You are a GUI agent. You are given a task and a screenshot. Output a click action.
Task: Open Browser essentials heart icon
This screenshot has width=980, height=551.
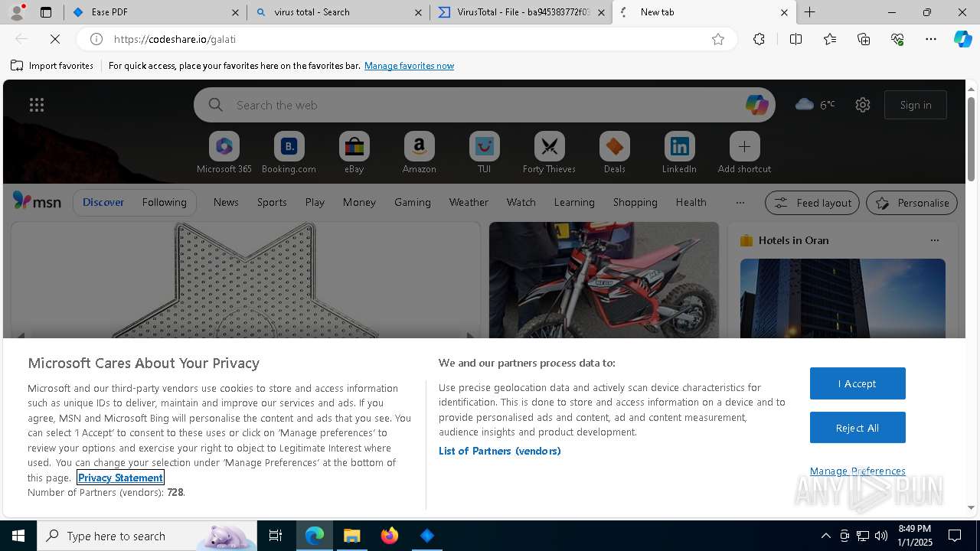pos(897,39)
